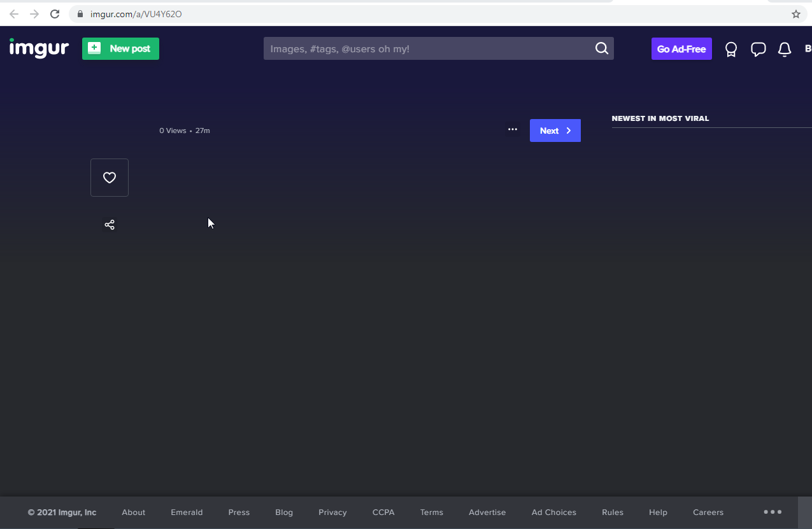812x529 pixels.
Task: Open the notifications bell
Action: 785,49
